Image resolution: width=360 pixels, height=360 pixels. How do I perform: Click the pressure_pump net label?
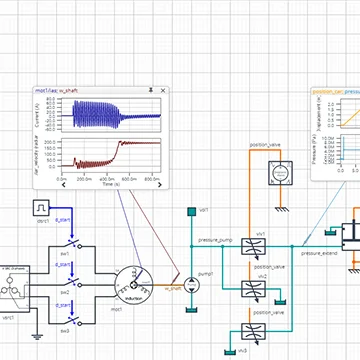211,240
